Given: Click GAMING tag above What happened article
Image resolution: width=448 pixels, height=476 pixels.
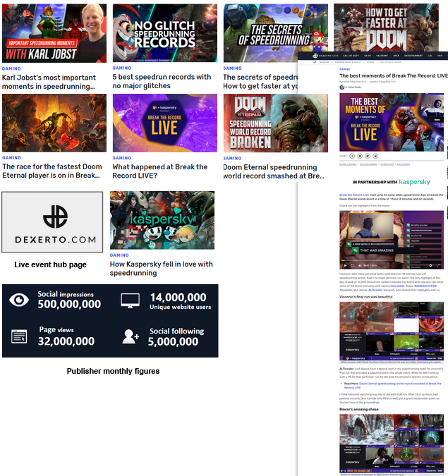Looking at the screenshot, I should pos(122,158).
